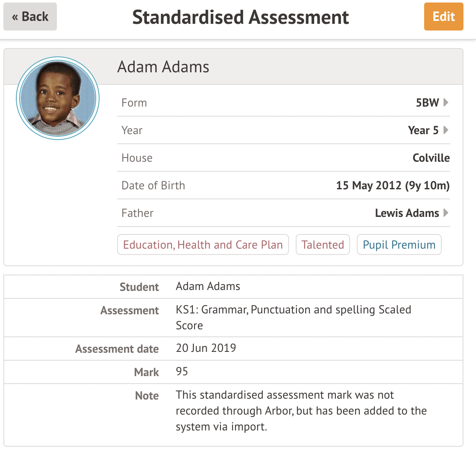
Task: Select the Adam Adams header name
Action: [x=163, y=67]
